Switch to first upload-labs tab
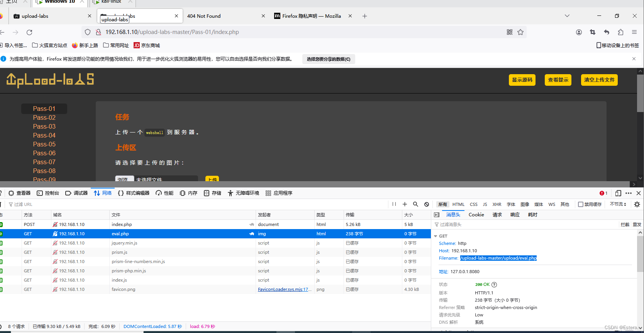Viewport: 644px width, 333px height. point(35,16)
